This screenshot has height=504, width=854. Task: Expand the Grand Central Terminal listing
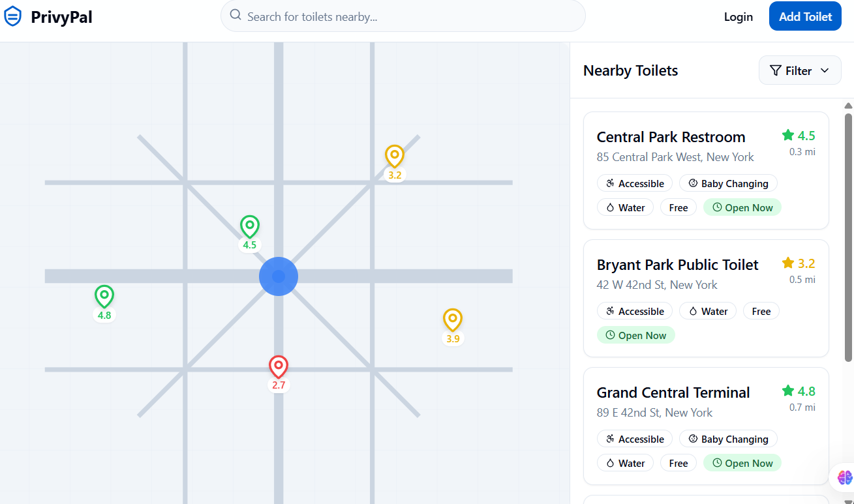pyautogui.click(x=673, y=393)
